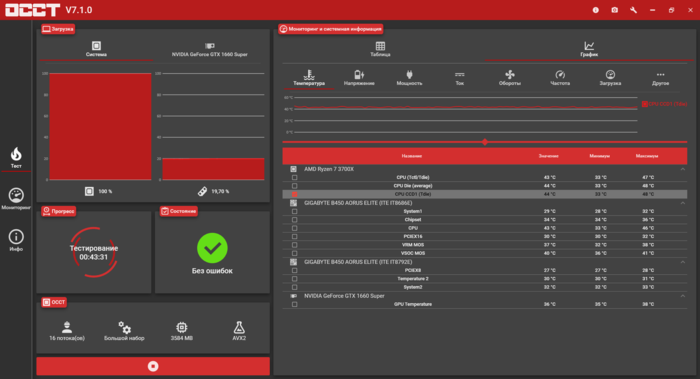Collapse the AMD Ryzen 7 3700X group
The width and height of the screenshot is (700, 379).
point(683,169)
